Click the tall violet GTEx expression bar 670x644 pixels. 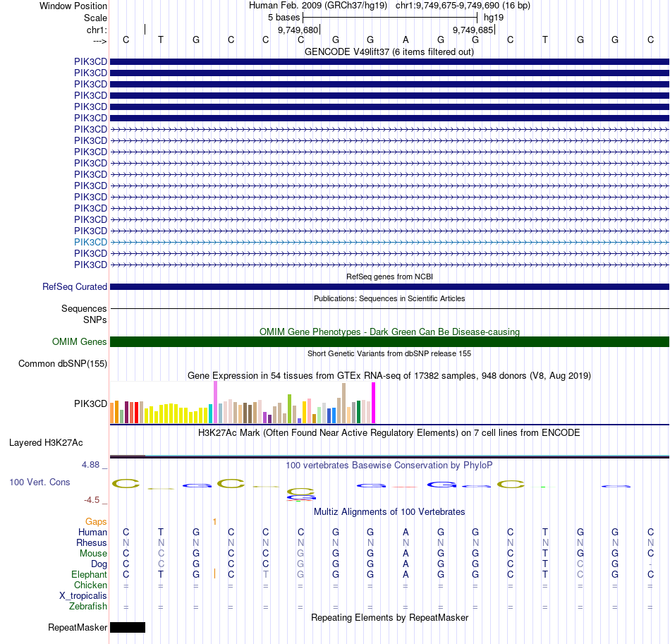pos(215,402)
